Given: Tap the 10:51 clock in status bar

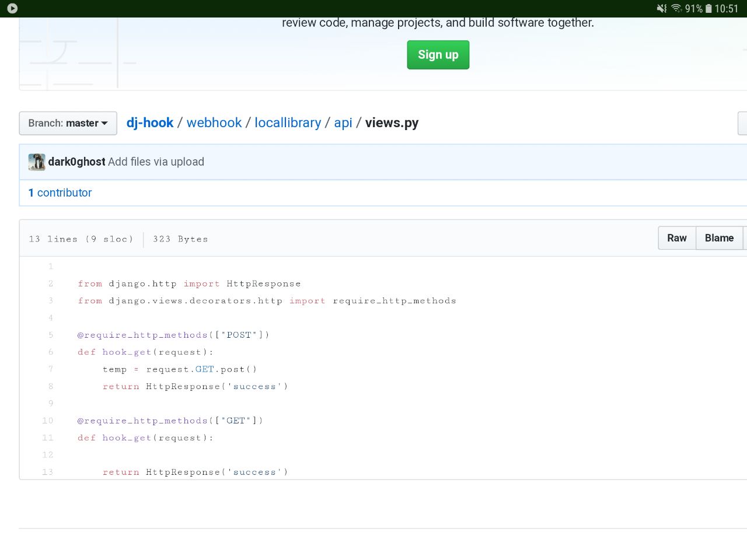Looking at the screenshot, I should 727,8.
